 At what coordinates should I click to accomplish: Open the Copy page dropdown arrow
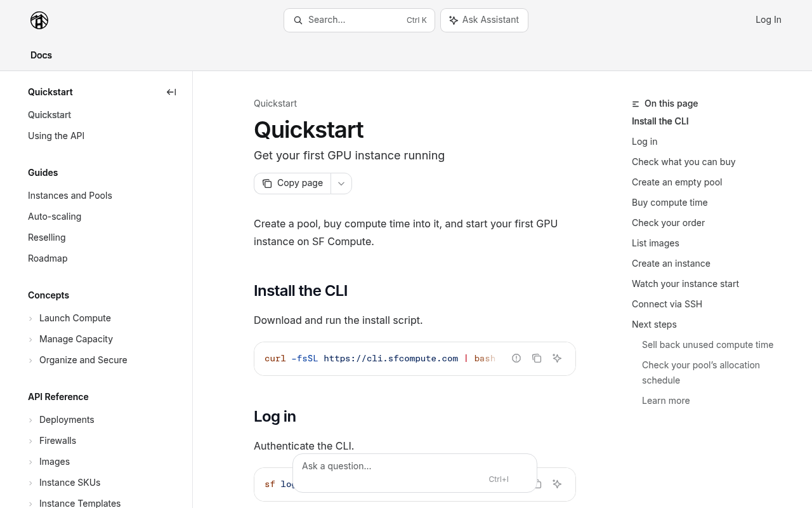pos(341,184)
